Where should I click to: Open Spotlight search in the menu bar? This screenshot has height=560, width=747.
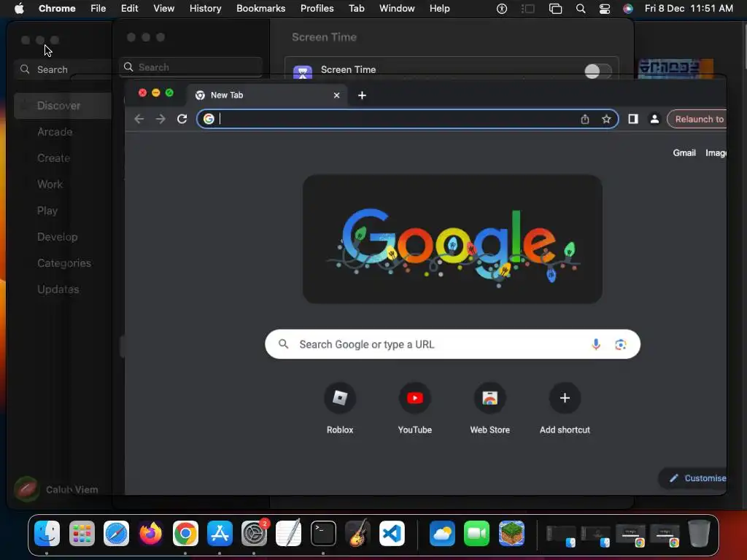point(580,8)
